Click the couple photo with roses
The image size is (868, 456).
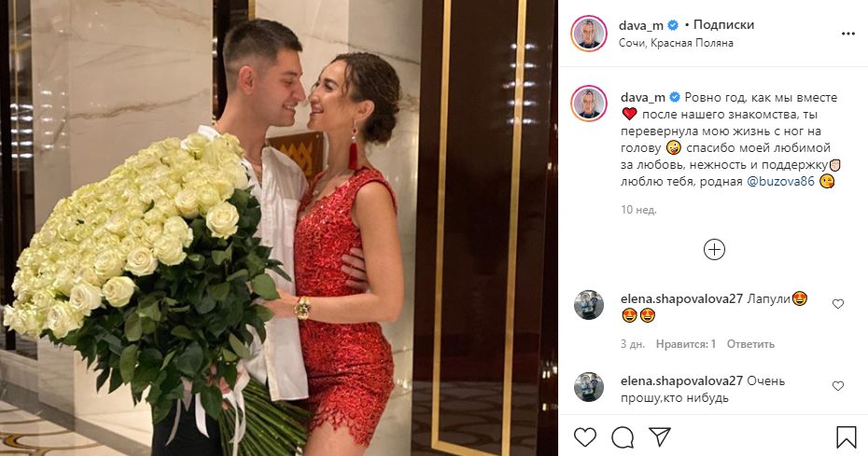(x=279, y=228)
